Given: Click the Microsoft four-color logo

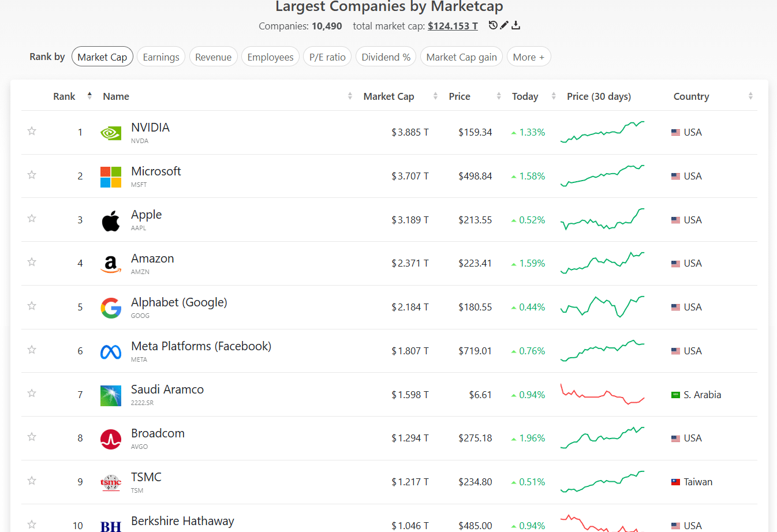Looking at the screenshot, I should (x=111, y=177).
